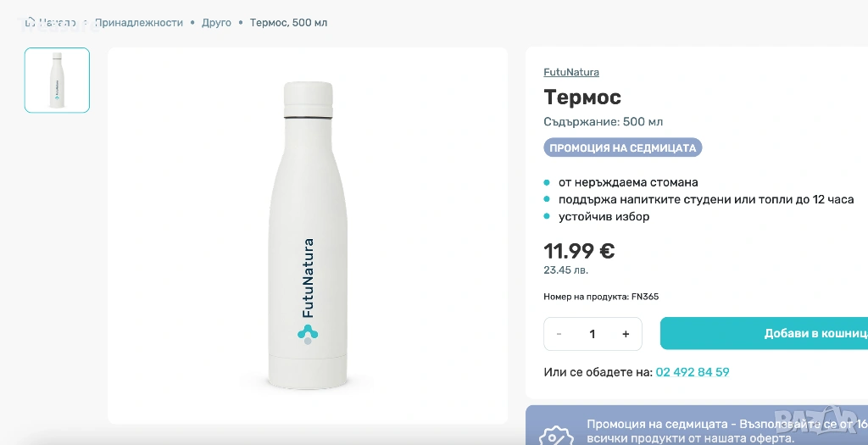Image resolution: width=868 pixels, height=445 pixels.
Task: Click the 11.99 € price
Action: [x=579, y=251]
